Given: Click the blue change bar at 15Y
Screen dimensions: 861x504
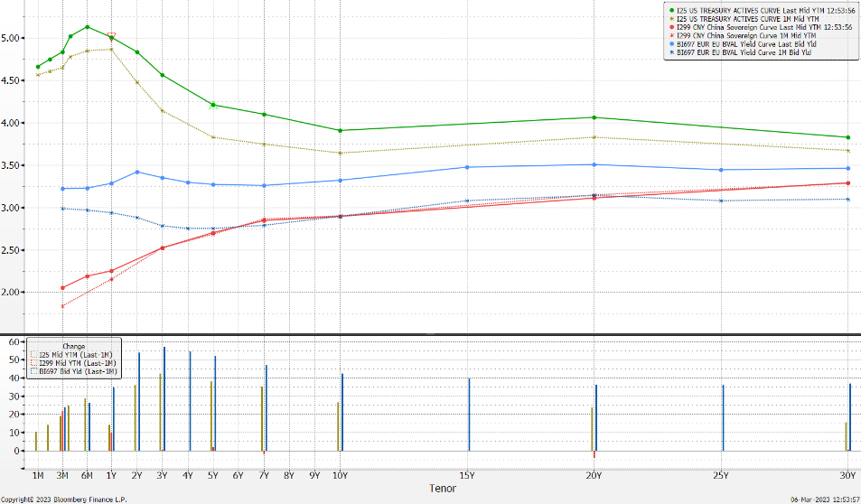Looking at the screenshot, I should coord(470,415).
